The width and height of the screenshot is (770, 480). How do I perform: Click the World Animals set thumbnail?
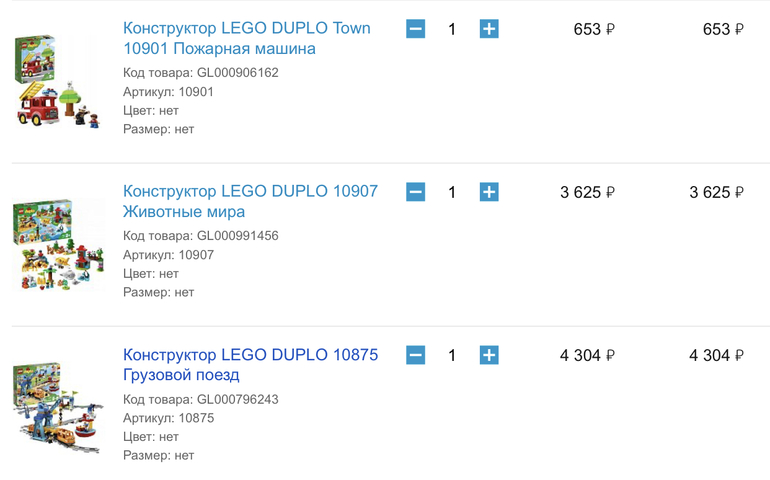(58, 244)
